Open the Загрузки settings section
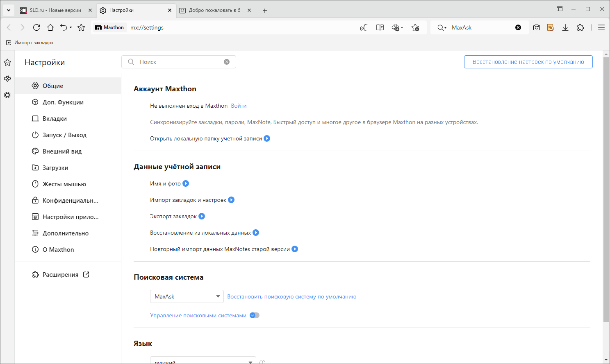The width and height of the screenshot is (610, 364). tap(68, 167)
